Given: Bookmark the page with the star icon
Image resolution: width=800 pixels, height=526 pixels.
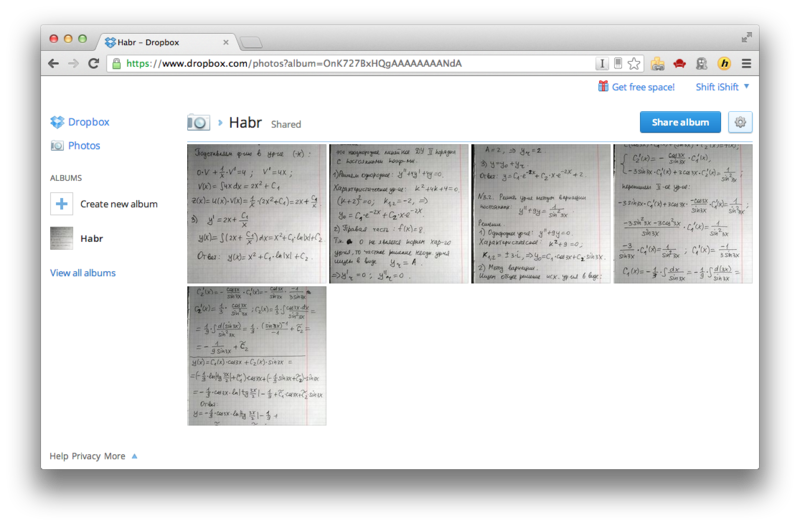Looking at the screenshot, I should click(634, 63).
